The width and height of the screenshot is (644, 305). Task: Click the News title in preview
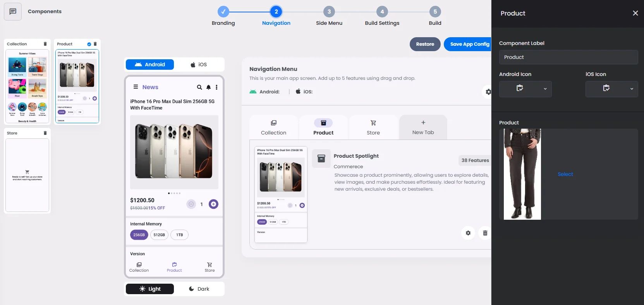[150, 87]
